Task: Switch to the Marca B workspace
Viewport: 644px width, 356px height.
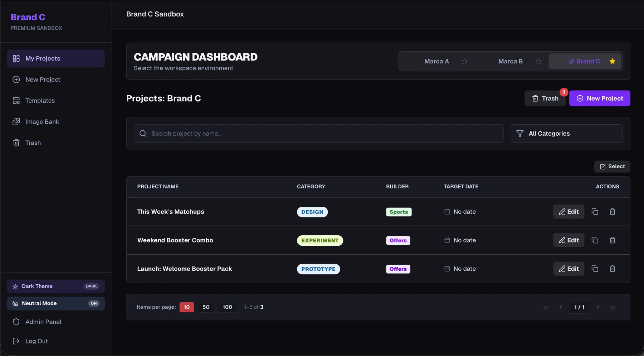Action: (x=511, y=61)
